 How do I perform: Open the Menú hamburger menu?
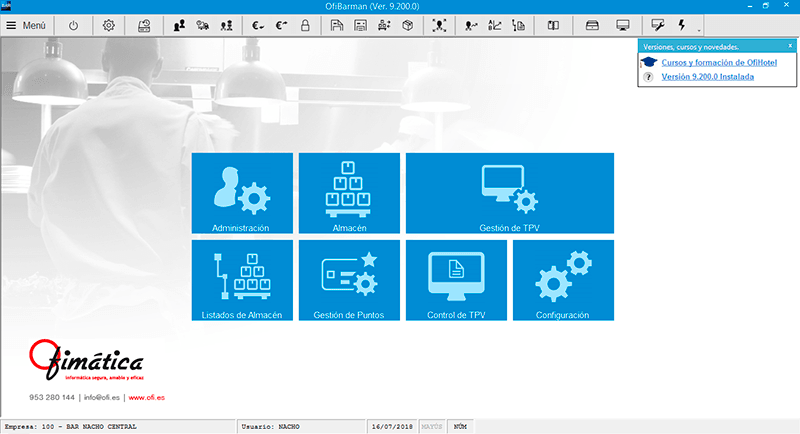pos(26,25)
